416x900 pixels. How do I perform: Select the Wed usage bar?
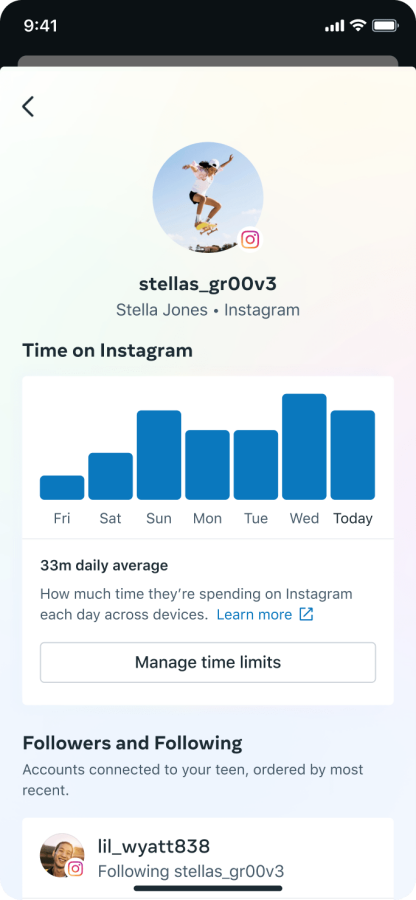[x=304, y=447]
